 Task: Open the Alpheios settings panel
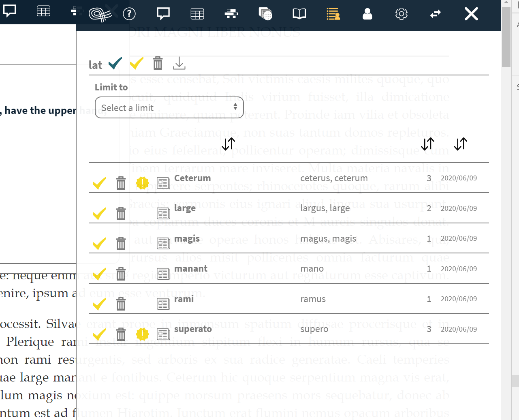pyautogui.click(x=401, y=13)
